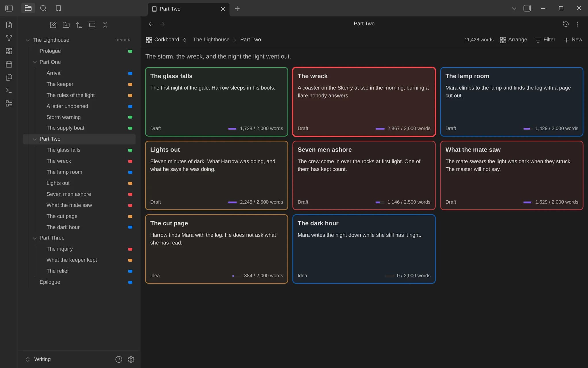This screenshot has height=368, width=588.
Task: Collapse The Lighthouse binder root
Action: tap(28, 40)
